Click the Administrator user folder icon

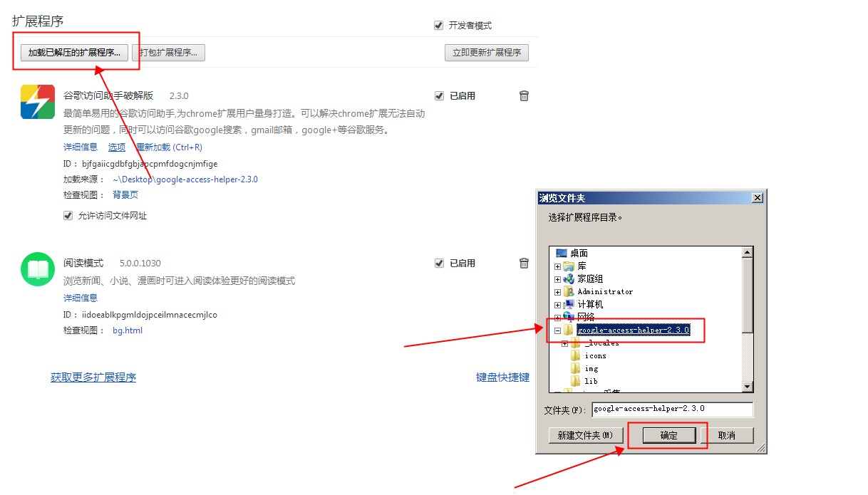569,291
